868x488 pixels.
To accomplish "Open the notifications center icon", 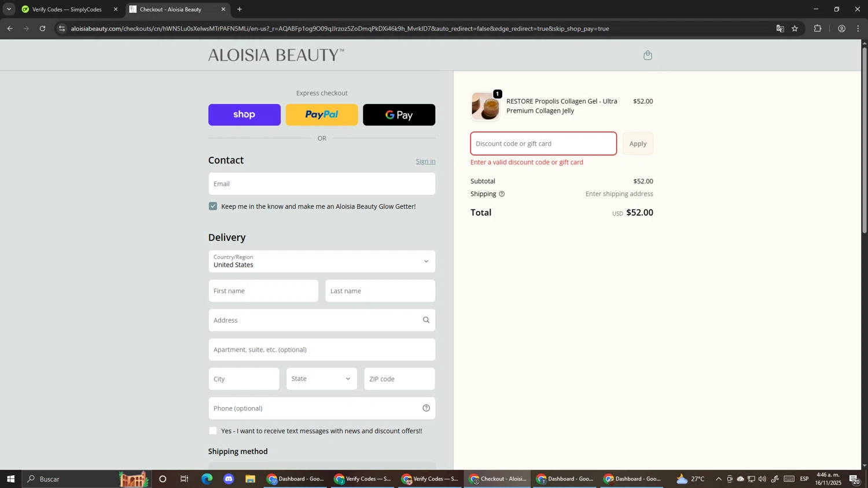I will 855,479.
